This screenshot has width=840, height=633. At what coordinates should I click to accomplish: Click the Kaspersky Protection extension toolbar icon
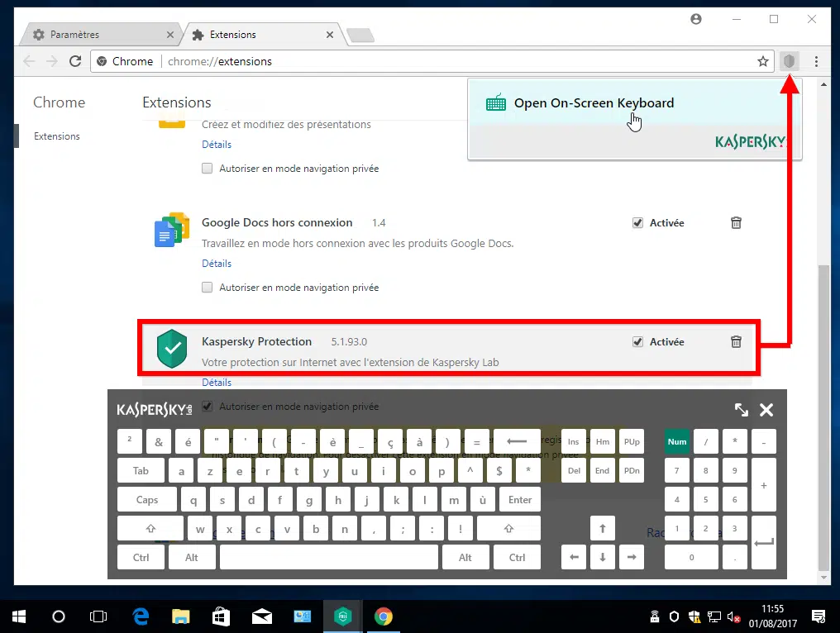coord(789,61)
